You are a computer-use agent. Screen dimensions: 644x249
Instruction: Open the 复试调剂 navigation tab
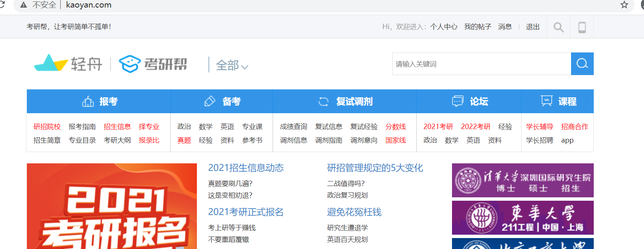[x=345, y=101]
